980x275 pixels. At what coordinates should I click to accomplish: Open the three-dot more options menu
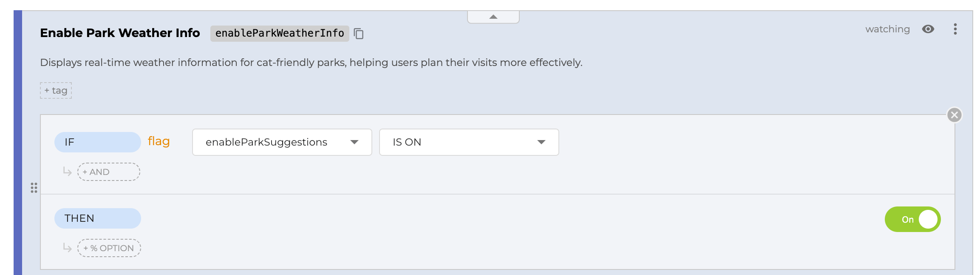[955, 29]
